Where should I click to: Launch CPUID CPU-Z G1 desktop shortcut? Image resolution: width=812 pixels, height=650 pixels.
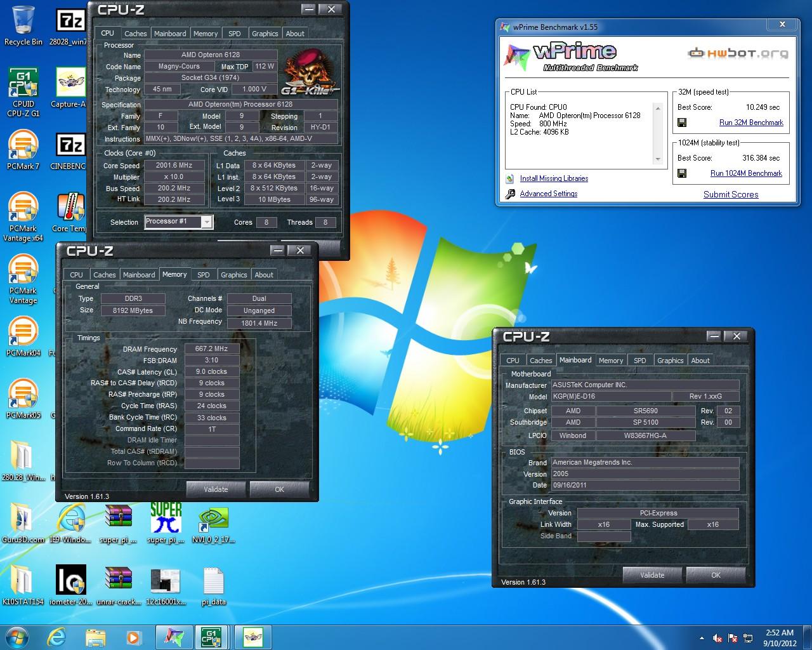23,92
